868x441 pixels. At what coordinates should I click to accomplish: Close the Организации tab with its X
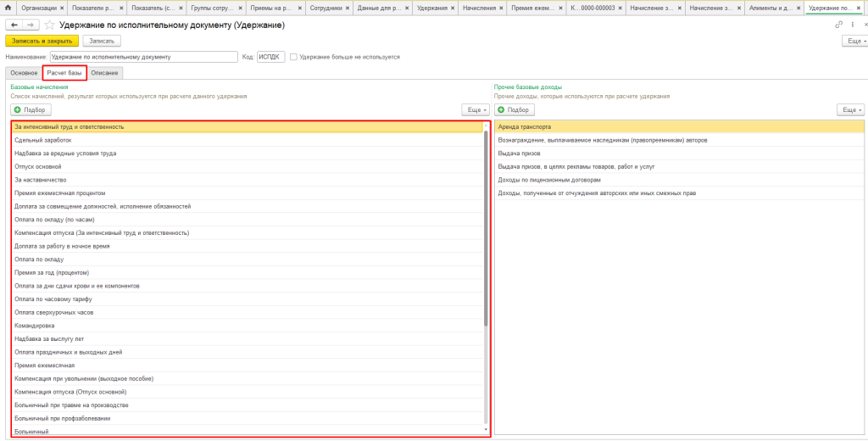(64, 8)
